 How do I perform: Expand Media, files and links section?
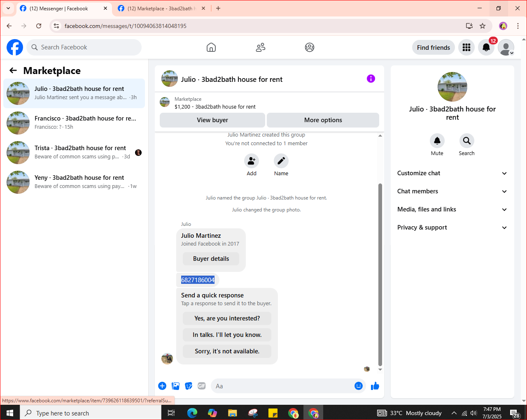(452, 209)
